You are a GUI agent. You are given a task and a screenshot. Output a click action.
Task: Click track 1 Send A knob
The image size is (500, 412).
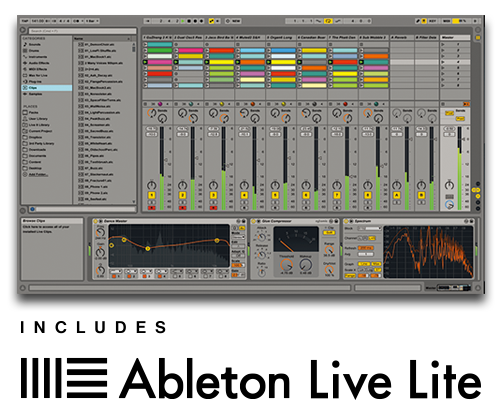click(x=152, y=113)
